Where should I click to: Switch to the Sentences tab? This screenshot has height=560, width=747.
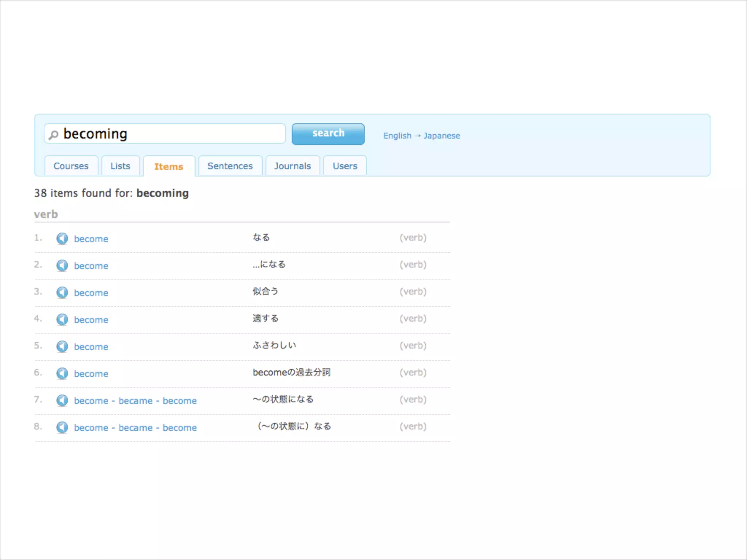click(x=230, y=166)
